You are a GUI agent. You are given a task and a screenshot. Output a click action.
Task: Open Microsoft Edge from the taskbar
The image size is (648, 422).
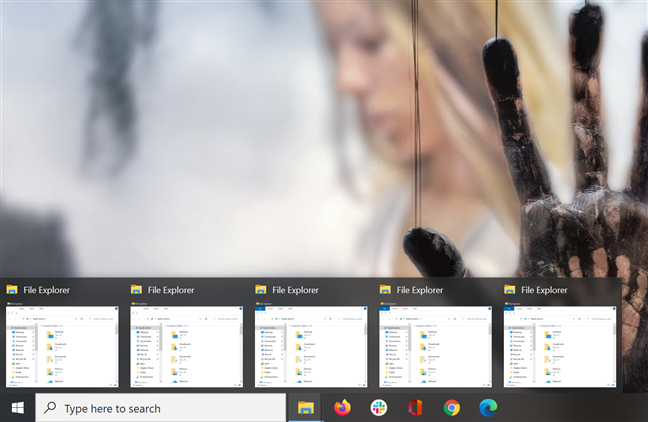[x=488, y=408]
